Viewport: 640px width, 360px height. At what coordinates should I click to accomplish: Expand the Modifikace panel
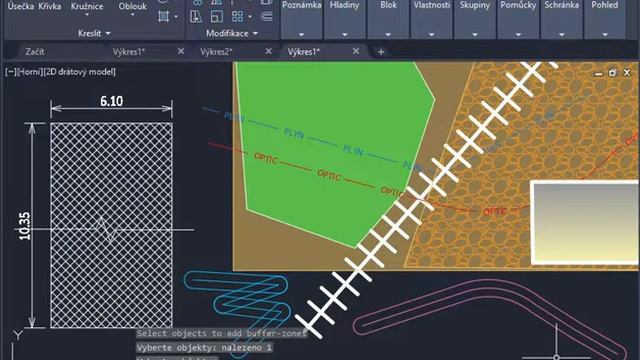click(232, 33)
